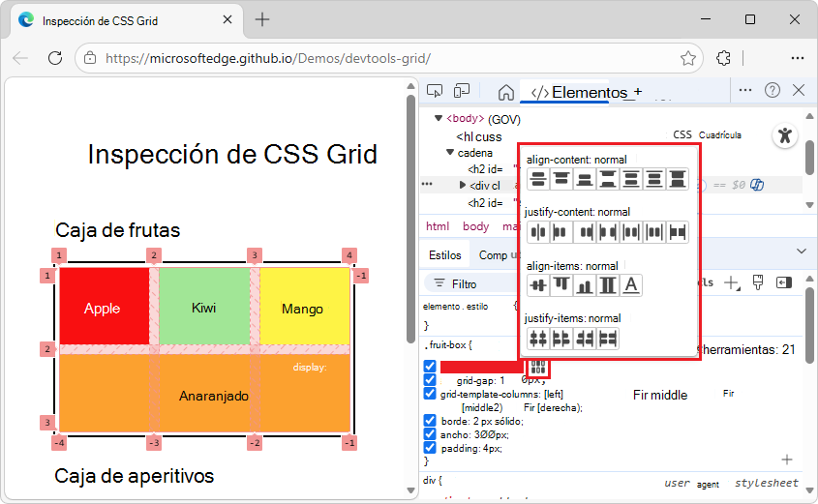Set justify-items to start

(561, 339)
